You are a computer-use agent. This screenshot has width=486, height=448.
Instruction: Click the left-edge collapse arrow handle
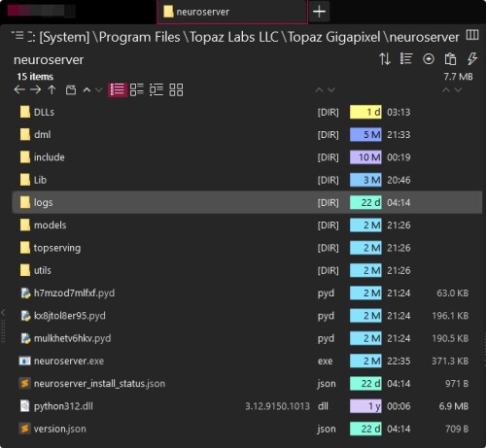point(3,313)
